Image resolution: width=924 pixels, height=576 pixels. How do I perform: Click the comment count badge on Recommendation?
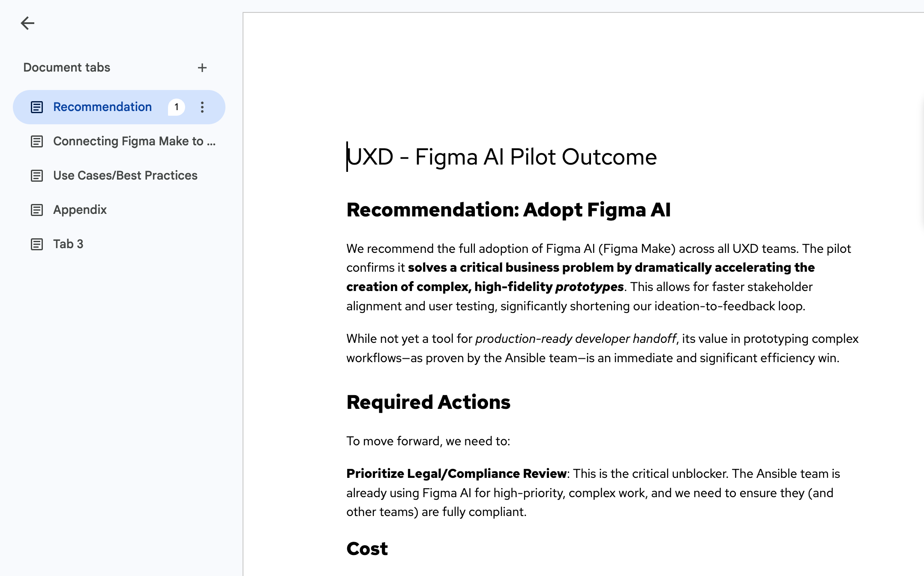pyautogui.click(x=176, y=107)
